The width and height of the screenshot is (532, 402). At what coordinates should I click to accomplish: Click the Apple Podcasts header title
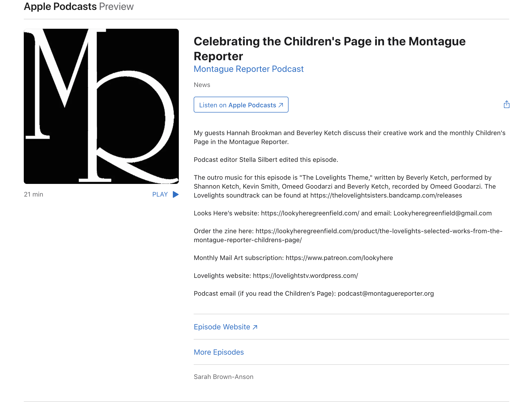60,6
